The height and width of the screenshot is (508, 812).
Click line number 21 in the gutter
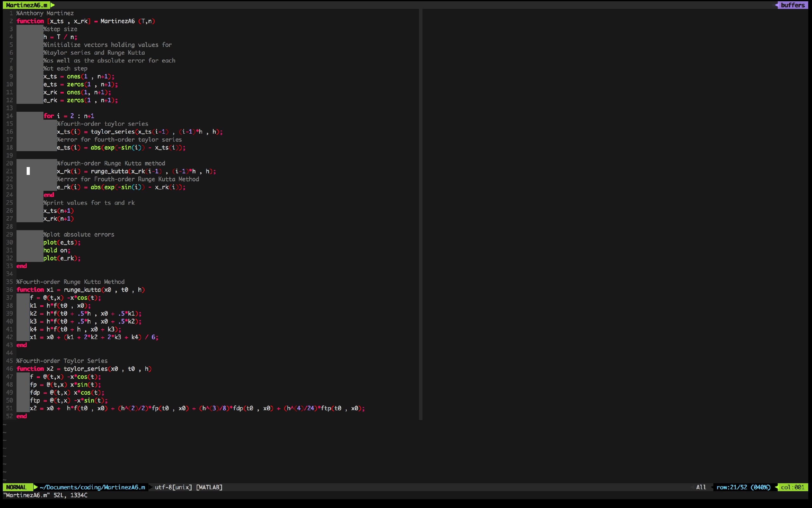click(x=10, y=171)
